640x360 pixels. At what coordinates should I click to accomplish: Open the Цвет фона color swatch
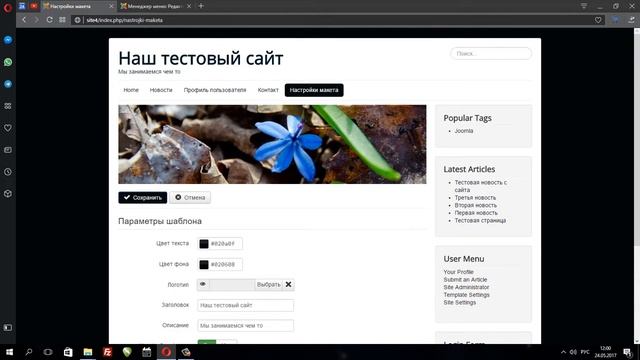204,264
